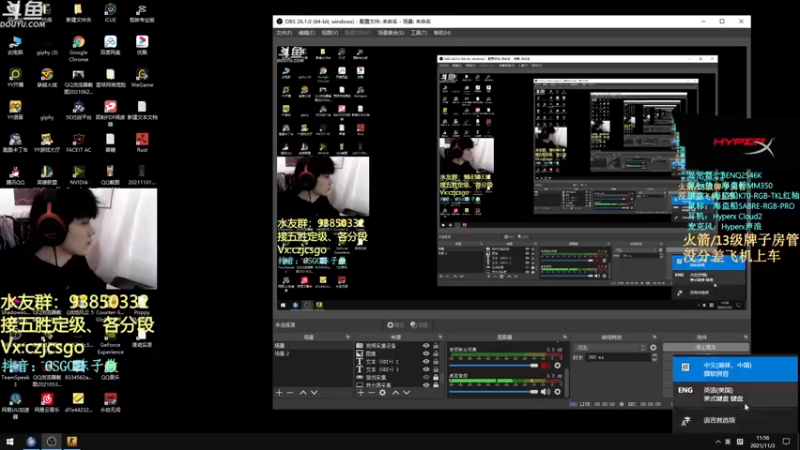Open transition properties gear icon
Screen dimensions: 800x450
(x=653, y=347)
